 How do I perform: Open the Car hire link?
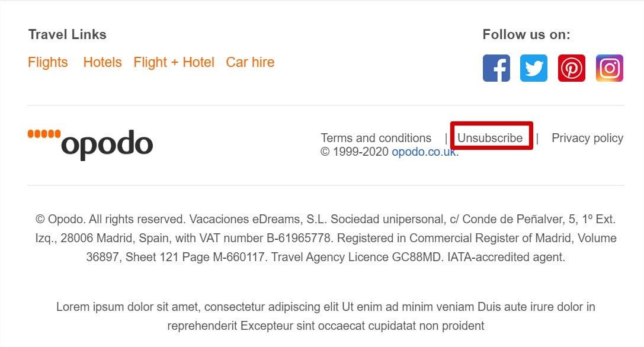tap(250, 62)
